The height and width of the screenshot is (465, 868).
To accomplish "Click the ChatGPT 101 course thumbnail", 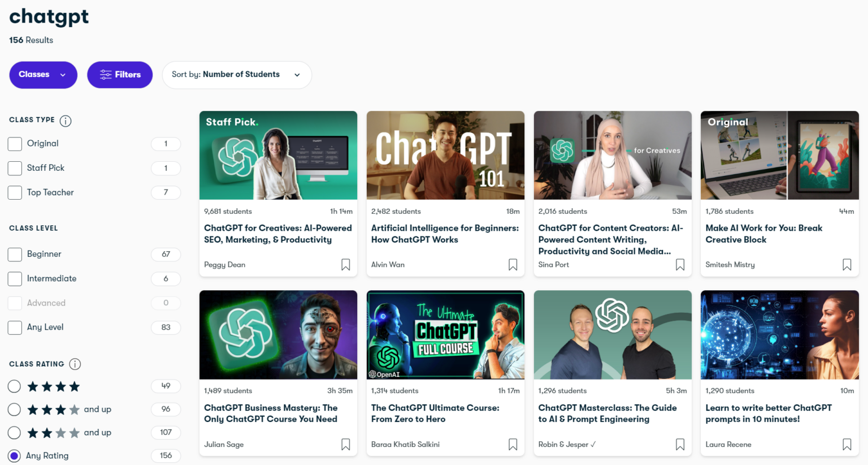I will [x=445, y=155].
